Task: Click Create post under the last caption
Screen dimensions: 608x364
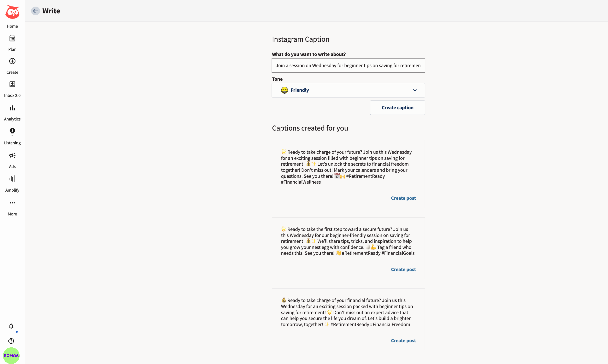Action: (x=403, y=340)
